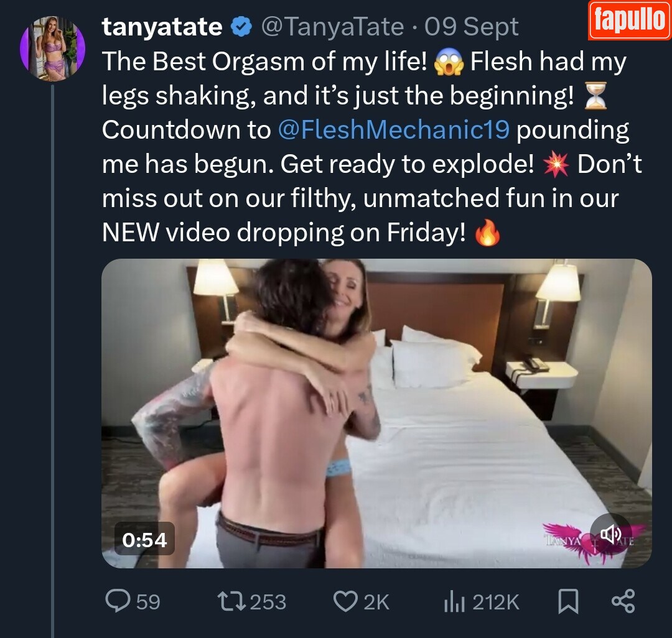Open the @FleshMechanic19 mention
The image size is (672, 638).
[x=393, y=130]
